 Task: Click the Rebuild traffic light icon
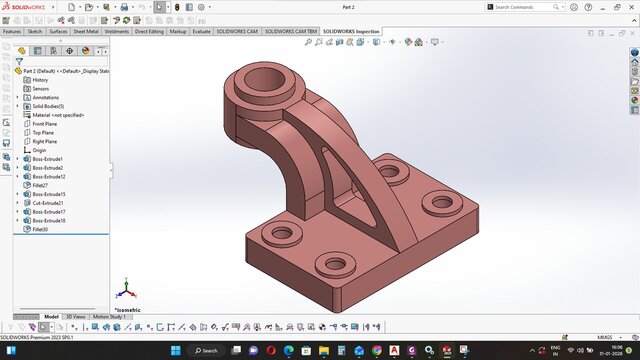(x=177, y=7)
